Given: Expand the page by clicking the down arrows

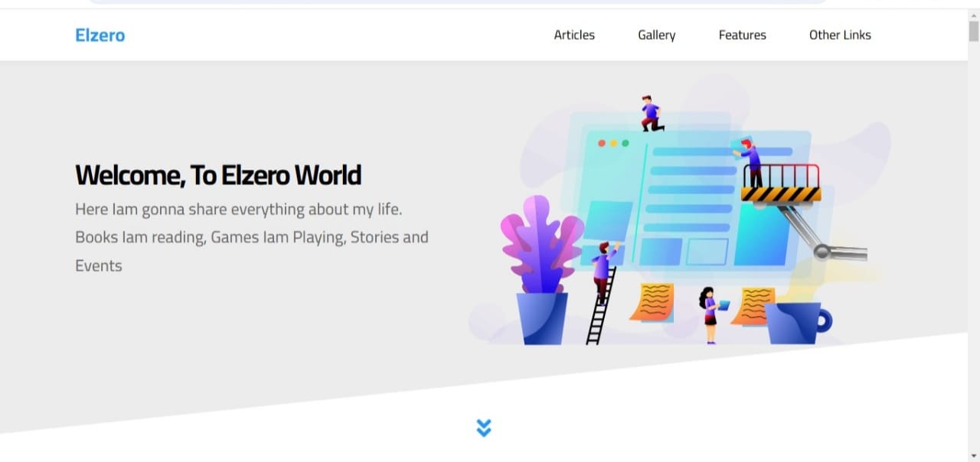Looking at the screenshot, I should [x=483, y=428].
